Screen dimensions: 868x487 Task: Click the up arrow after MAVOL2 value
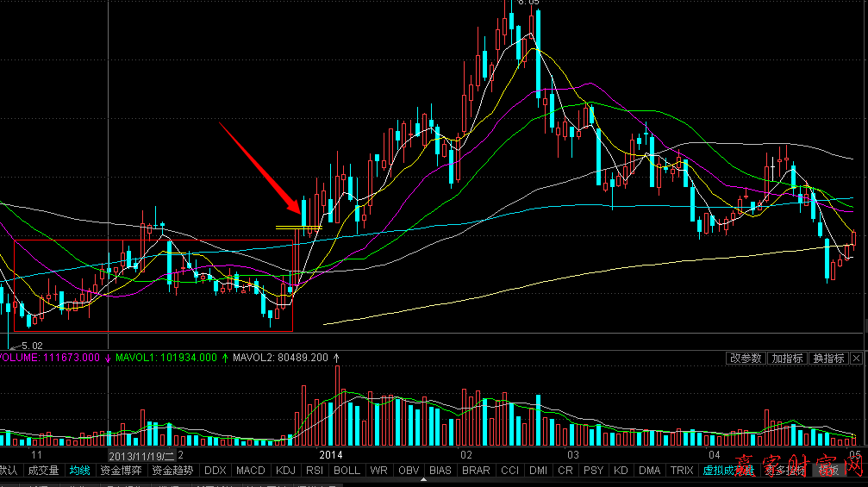[x=337, y=357]
